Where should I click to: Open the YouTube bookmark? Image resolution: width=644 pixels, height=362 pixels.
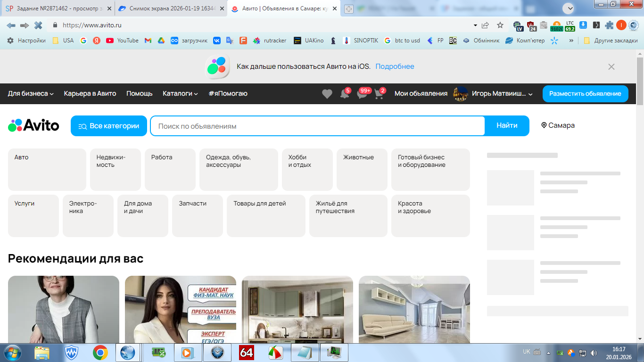pos(123,41)
